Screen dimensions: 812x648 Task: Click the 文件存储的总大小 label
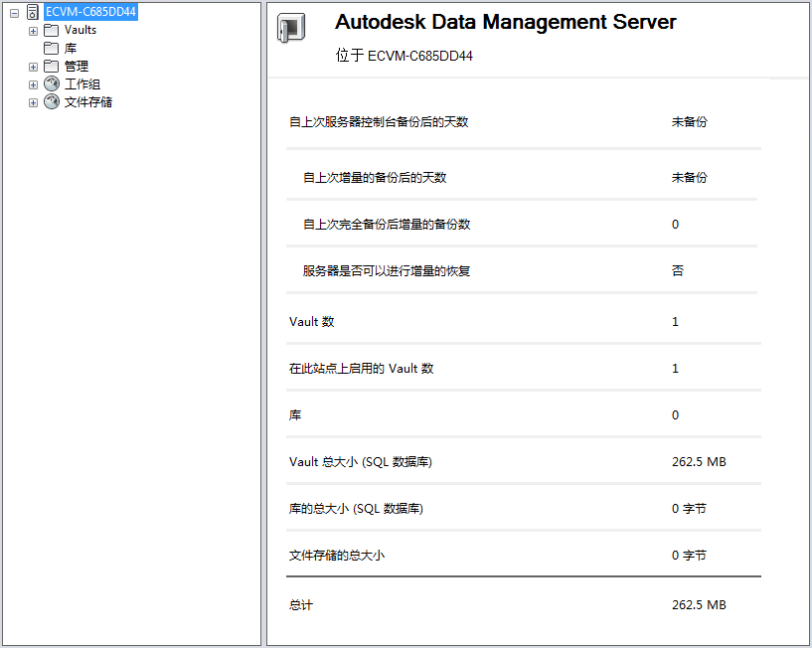pos(337,556)
